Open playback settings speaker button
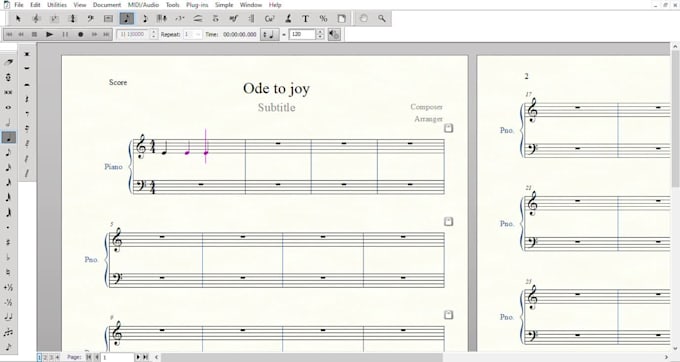Screen dimensions: 680x362 coord(334,34)
